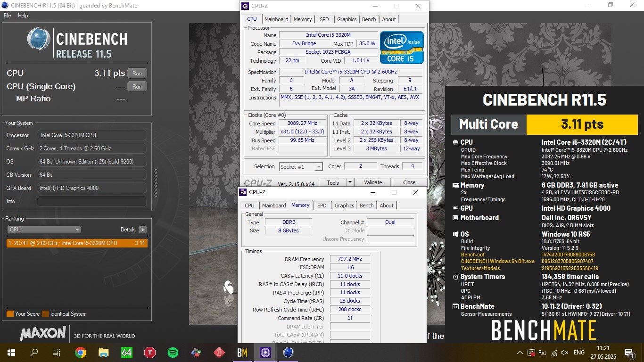Image resolution: width=644 pixels, height=362 pixels.
Task: Click the Code Name value Ivy Bridge
Action: pos(304,44)
